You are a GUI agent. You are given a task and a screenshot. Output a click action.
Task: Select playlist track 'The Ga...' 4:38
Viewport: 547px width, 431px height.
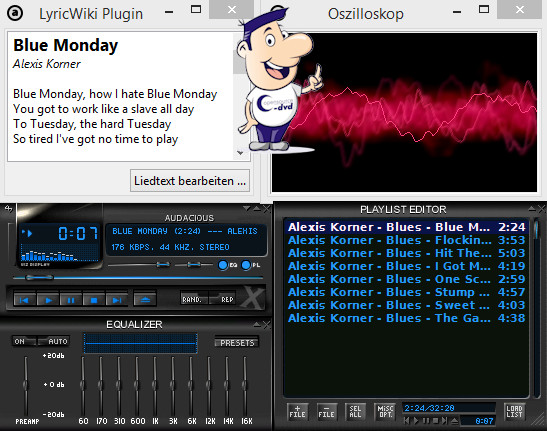pyautogui.click(x=407, y=318)
